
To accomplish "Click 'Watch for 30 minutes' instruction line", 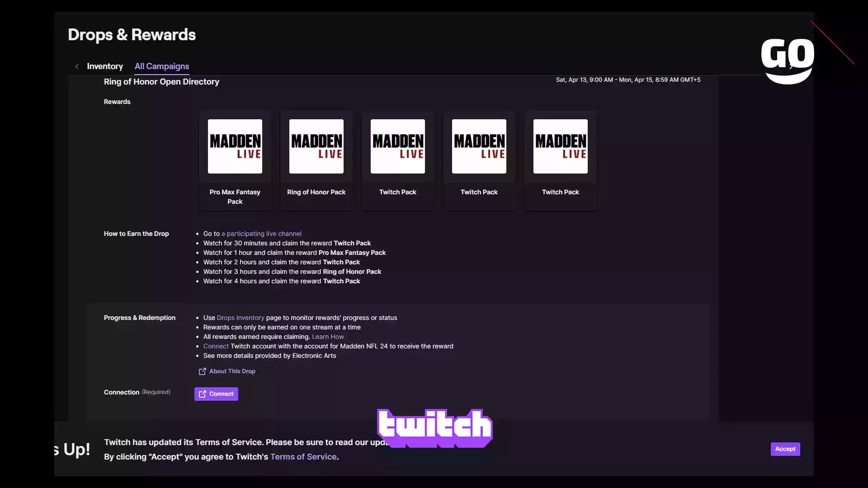I will click(287, 243).
